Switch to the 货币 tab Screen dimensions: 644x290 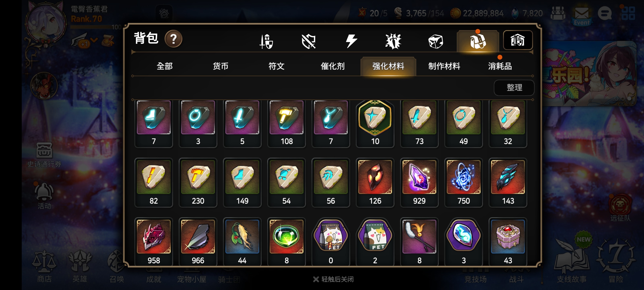[x=221, y=66]
